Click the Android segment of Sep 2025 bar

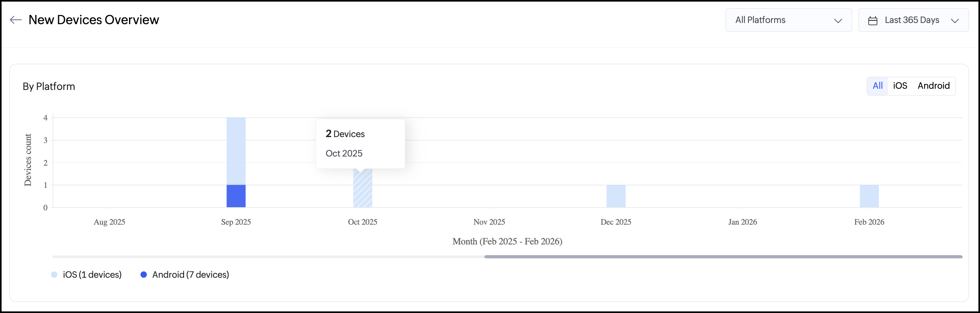[x=236, y=196]
